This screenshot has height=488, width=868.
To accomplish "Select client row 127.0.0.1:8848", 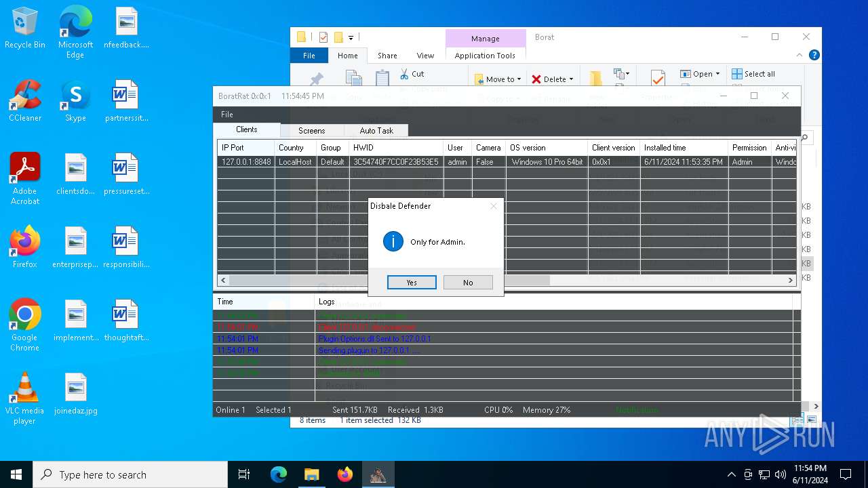I will (x=507, y=162).
